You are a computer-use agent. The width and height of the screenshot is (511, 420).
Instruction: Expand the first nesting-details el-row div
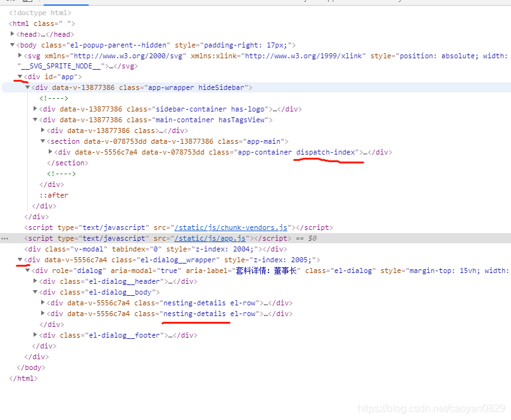(42, 302)
